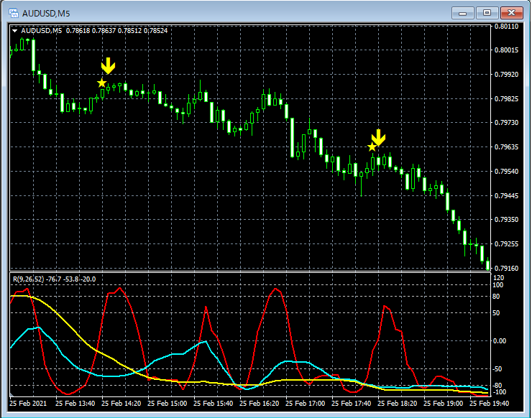Click the 25 Feb 14:20 time label

(x=121, y=404)
